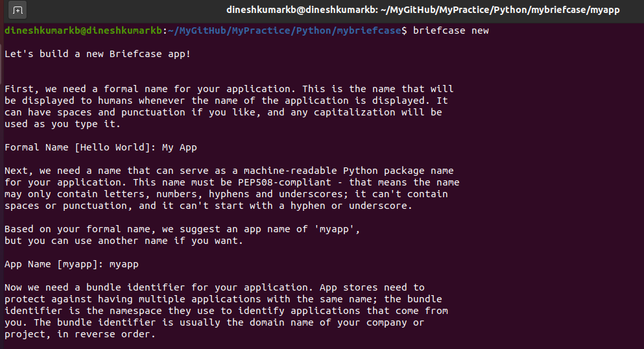The image size is (644, 349).
Task: Select 'Formal Name [Hello World]: My App' line
Action: click(x=101, y=148)
